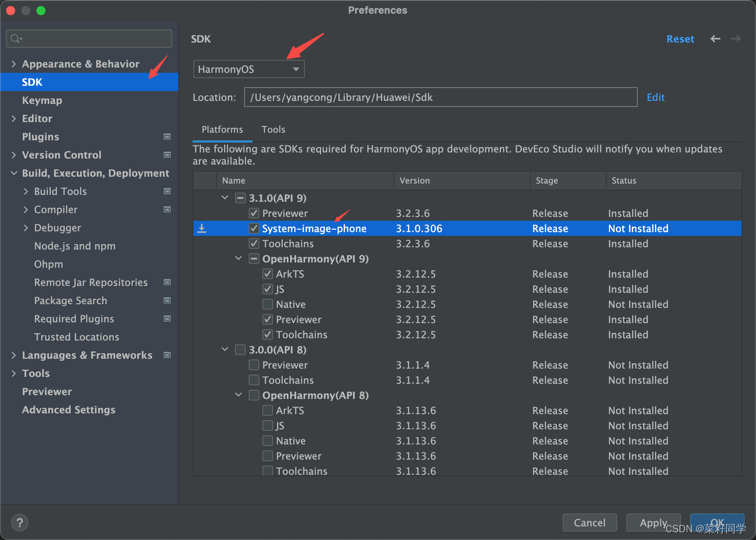Open Keymap settings

click(42, 100)
